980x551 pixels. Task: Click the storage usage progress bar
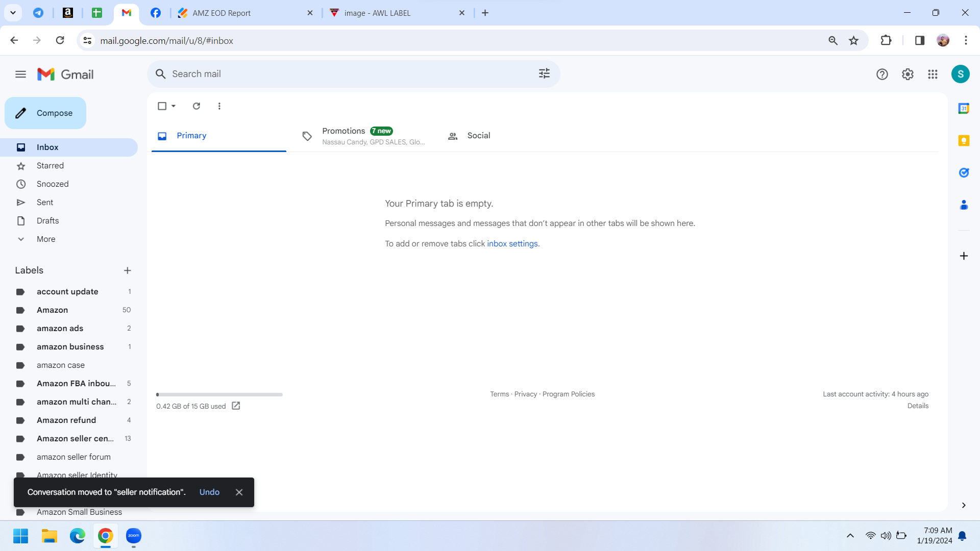pyautogui.click(x=219, y=394)
